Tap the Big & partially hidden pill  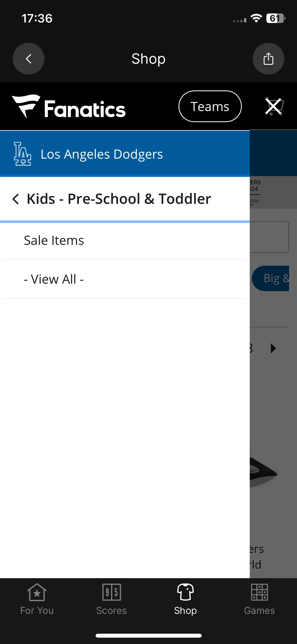[x=271, y=278]
